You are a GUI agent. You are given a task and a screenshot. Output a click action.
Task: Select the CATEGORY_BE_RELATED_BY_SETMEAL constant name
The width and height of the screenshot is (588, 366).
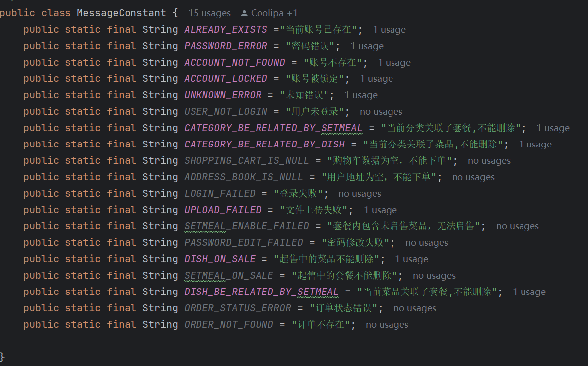[x=273, y=128]
